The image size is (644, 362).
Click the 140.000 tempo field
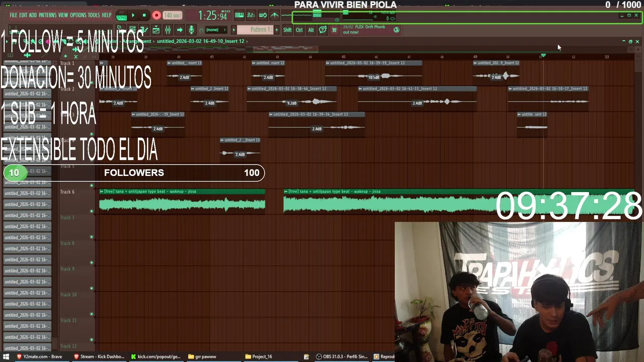click(172, 16)
